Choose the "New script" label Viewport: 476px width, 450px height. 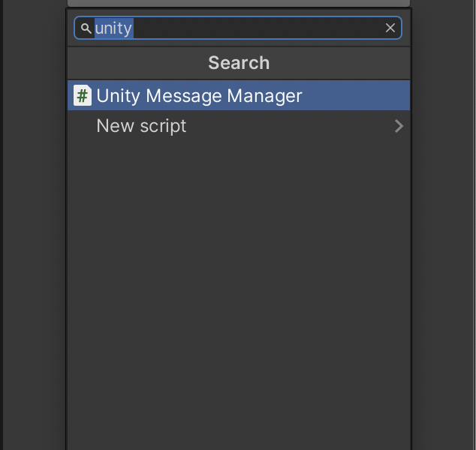pyautogui.click(x=141, y=126)
